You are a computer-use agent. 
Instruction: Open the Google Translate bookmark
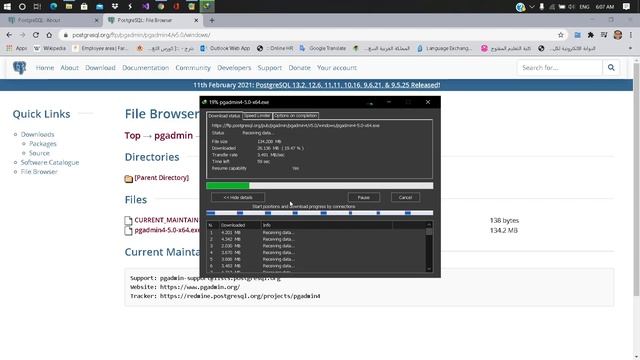(323, 48)
